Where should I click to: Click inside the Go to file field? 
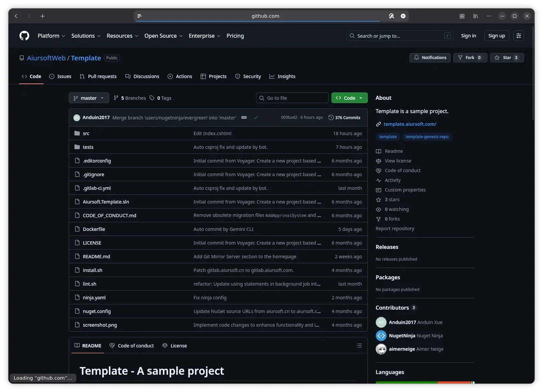tap(292, 98)
